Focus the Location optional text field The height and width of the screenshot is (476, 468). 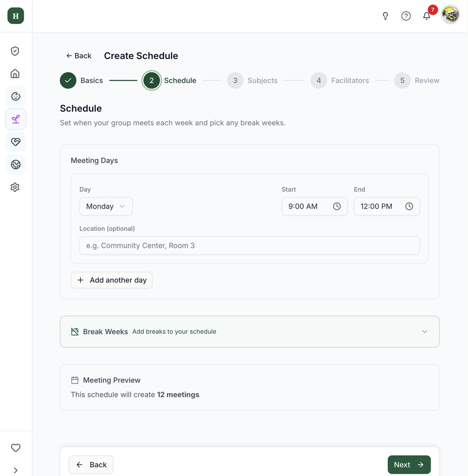(250, 246)
